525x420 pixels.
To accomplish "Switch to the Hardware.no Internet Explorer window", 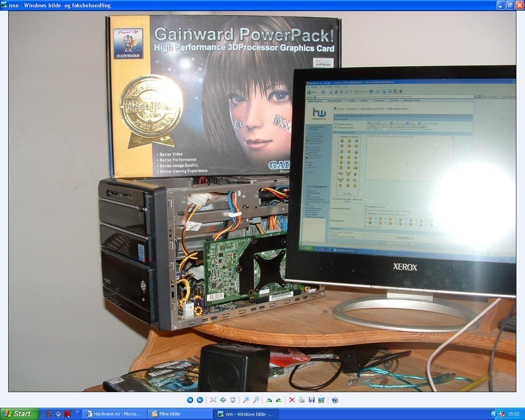I will pos(114,414).
